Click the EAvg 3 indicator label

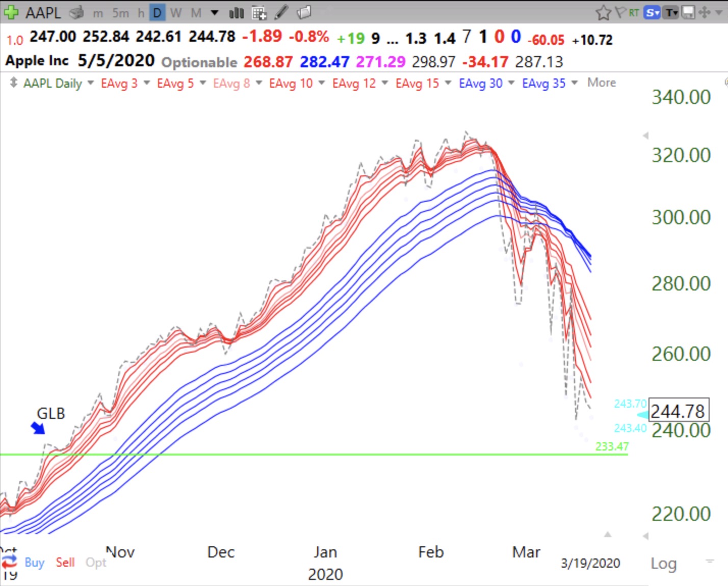(x=119, y=83)
